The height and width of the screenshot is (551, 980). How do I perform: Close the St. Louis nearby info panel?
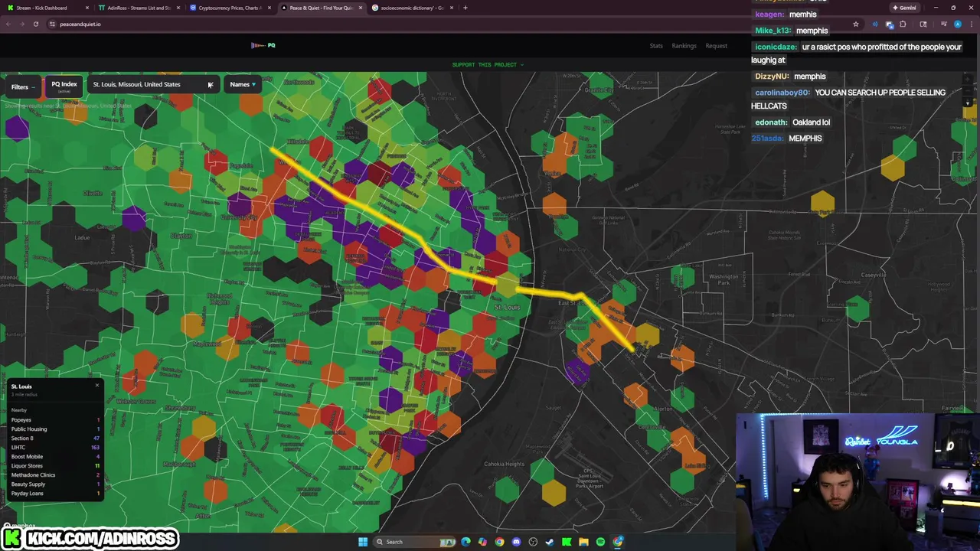tap(96, 385)
